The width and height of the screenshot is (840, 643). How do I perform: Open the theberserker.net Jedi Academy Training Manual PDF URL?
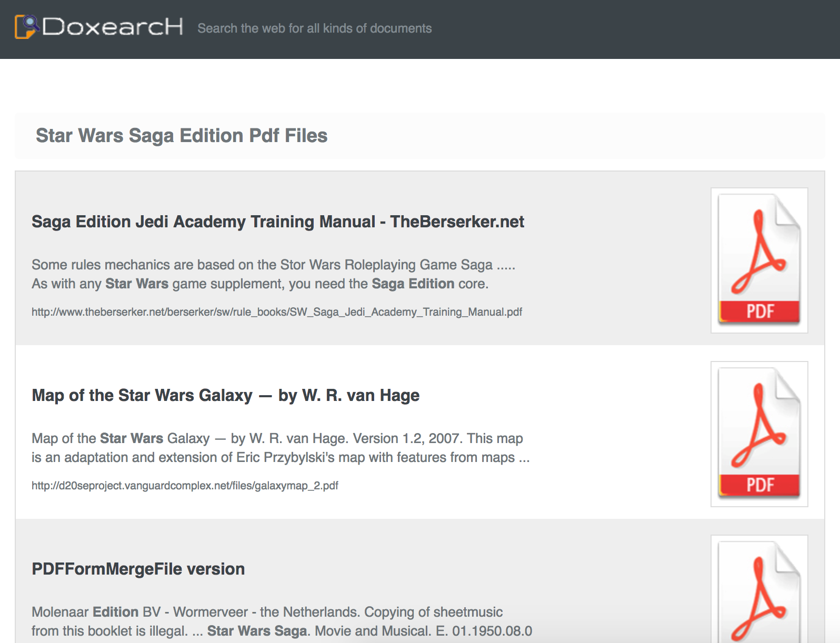pos(277,312)
